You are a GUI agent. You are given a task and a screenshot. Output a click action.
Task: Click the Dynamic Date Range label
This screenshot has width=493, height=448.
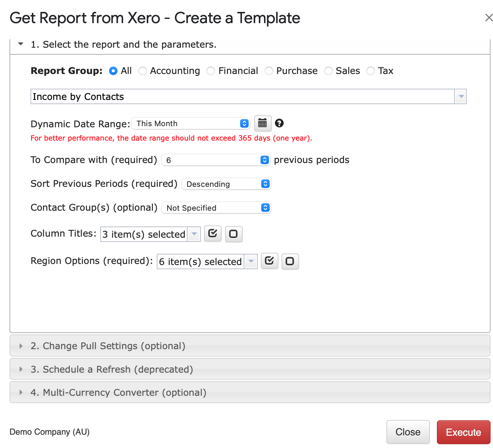(80, 124)
